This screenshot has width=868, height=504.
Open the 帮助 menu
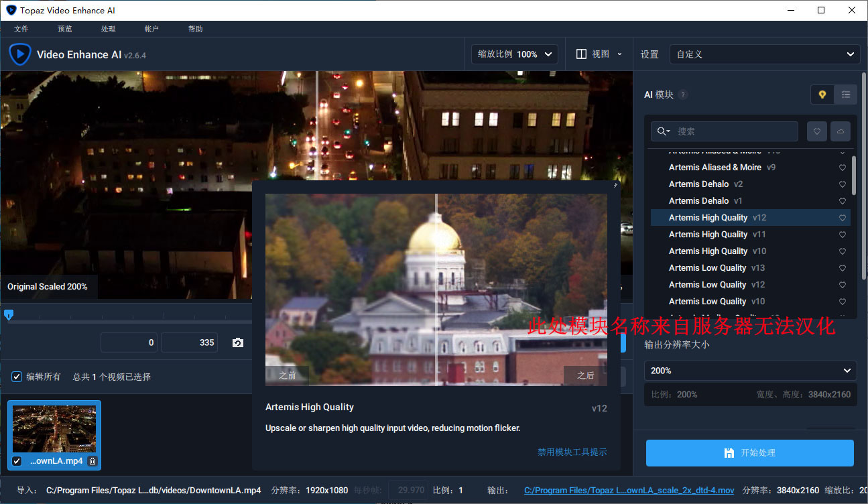click(x=195, y=29)
